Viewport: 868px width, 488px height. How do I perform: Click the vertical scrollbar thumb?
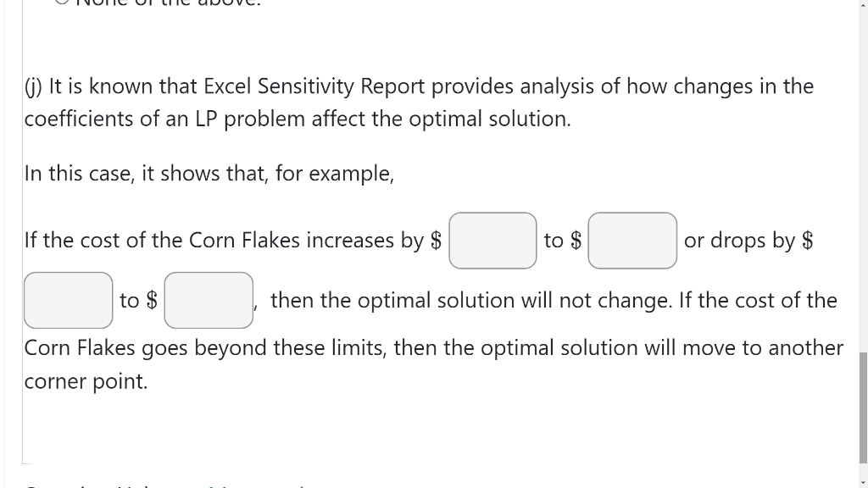coord(863,408)
